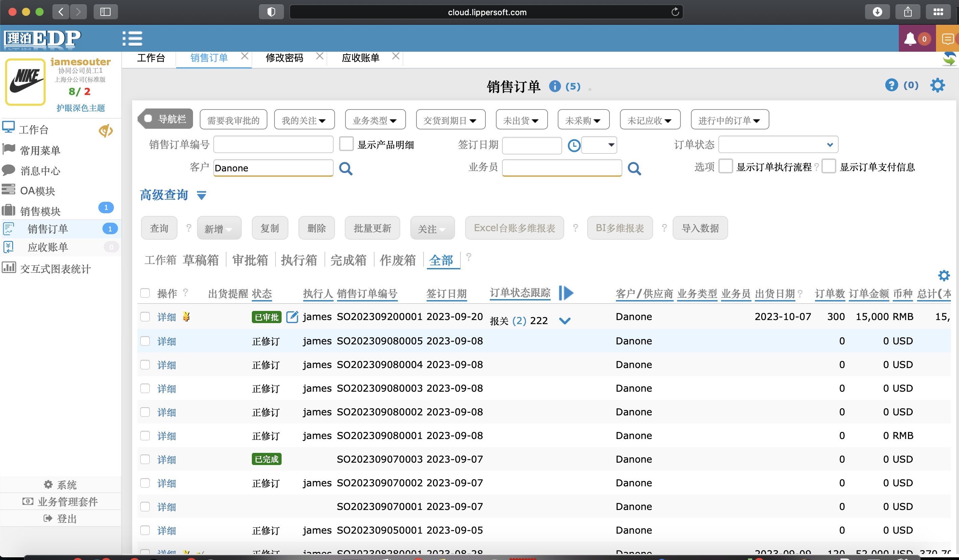The width and height of the screenshot is (959, 560).
Task: Click the 查询 button
Action: click(x=159, y=228)
